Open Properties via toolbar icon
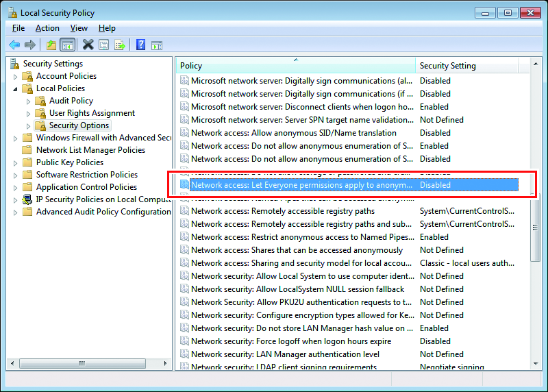The width and height of the screenshot is (548, 392). (103, 45)
